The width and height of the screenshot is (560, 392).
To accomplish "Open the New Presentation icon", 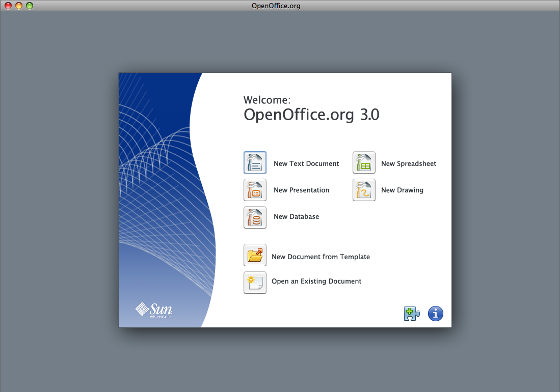I will (x=255, y=190).
